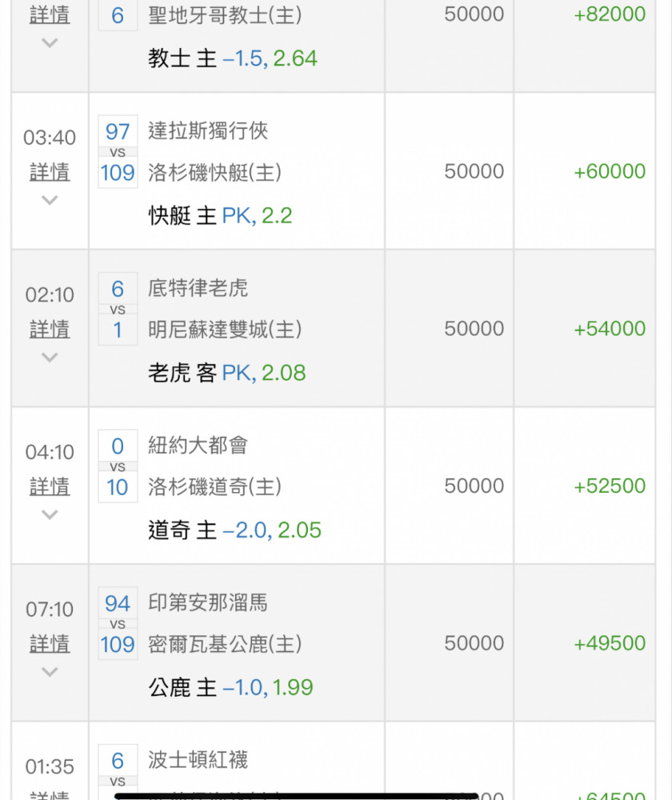Select the 洛杉磯道奇(主) team name

(215, 486)
